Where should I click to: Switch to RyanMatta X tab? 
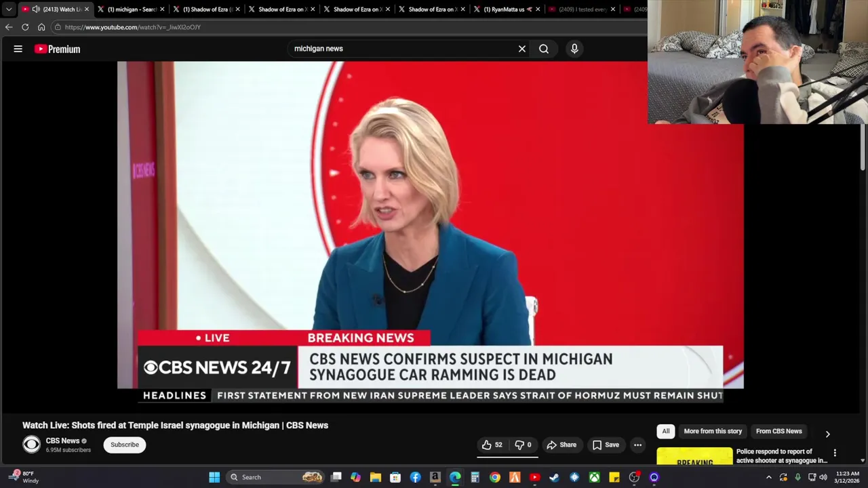coord(507,9)
